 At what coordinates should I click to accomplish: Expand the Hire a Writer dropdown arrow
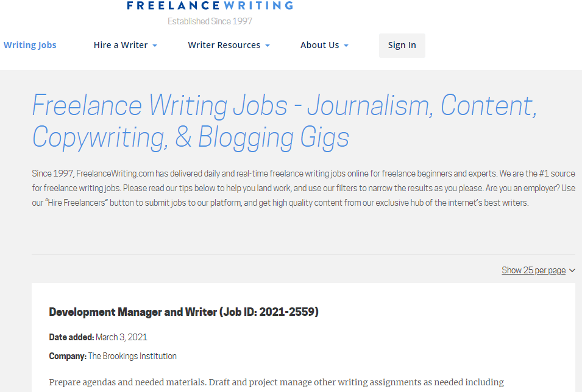pos(155,46)
